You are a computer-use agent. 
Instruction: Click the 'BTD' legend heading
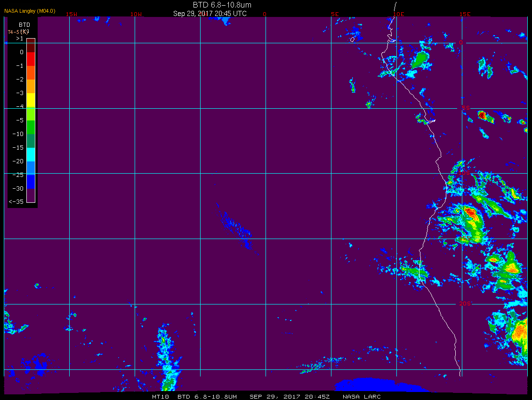pos(24,25)
